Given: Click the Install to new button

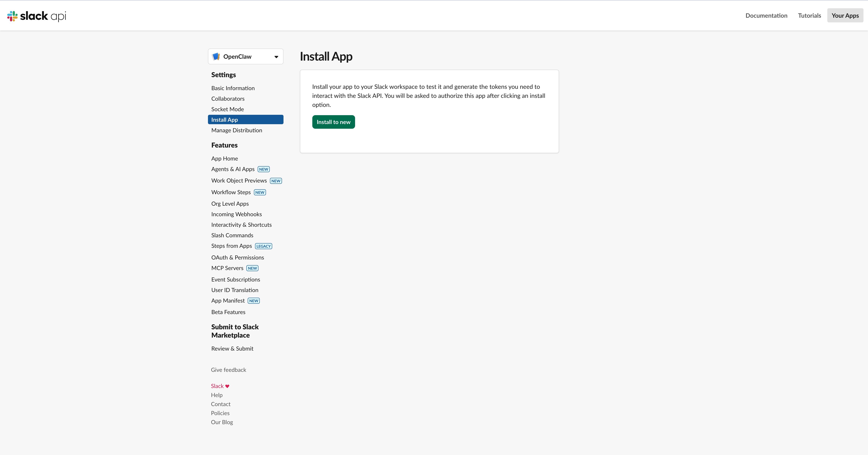Looking at the screenshot, I should click(x=334, y=122).
